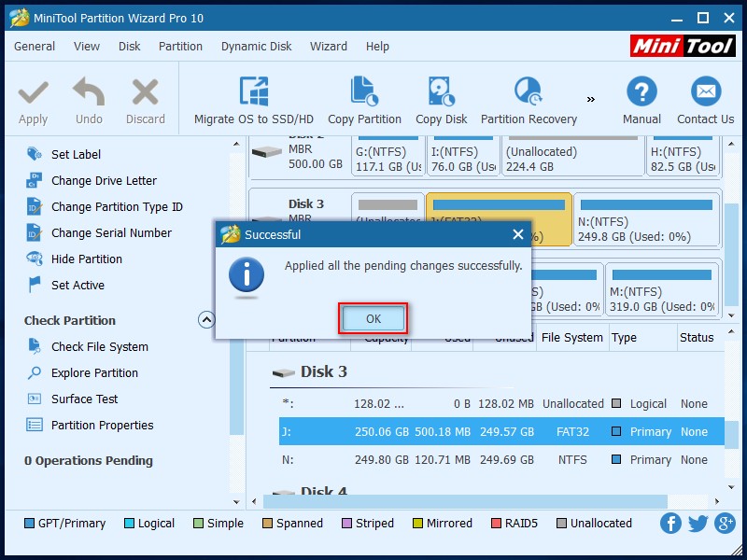Select the M:(NTFS) 319.0 GB partition block

pos(662,289)
